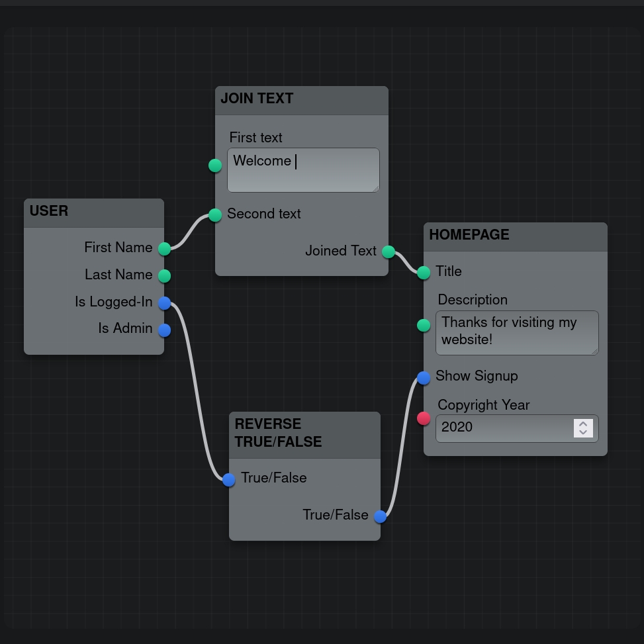Click the First Name label

[x=118, y=248]
